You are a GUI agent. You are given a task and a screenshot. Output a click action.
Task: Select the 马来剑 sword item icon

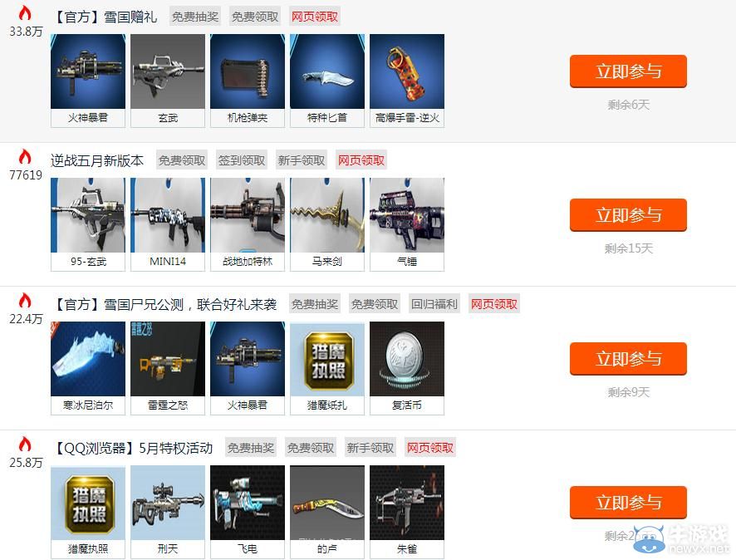(327, 215)
